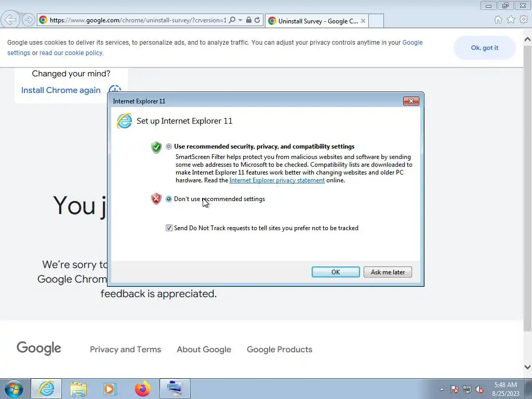
Task: Refresh the page with the reload icon
Action: click(x=257, y=20)
